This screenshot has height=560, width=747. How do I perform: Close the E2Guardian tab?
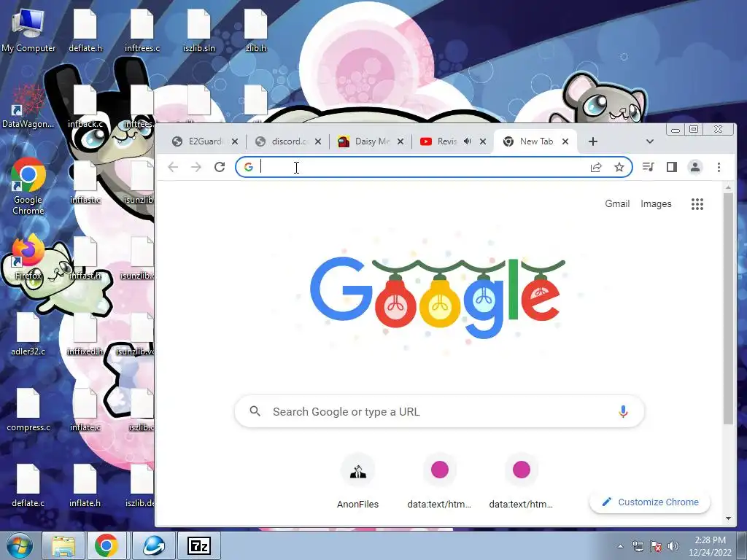coord(235,141)
